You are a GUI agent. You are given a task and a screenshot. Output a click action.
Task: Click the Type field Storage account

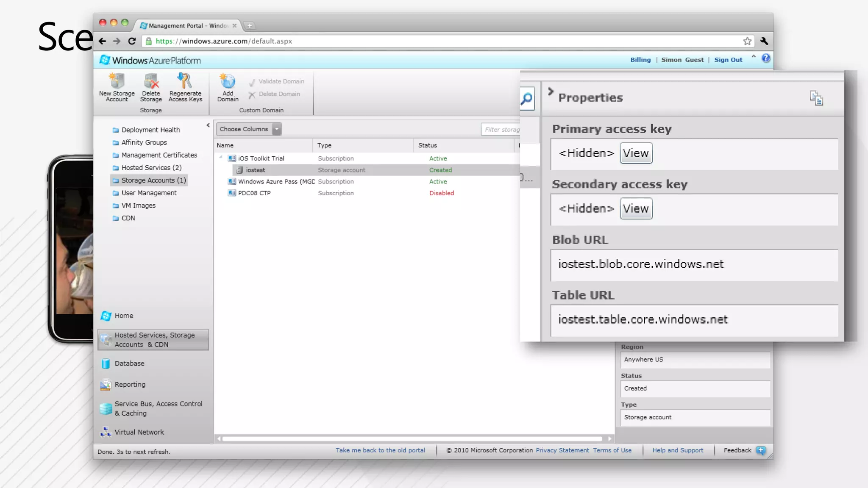tap(695, 417)
